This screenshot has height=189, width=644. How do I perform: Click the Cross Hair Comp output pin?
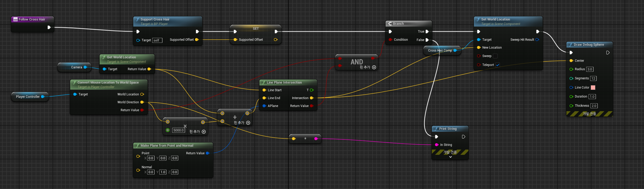455,50
